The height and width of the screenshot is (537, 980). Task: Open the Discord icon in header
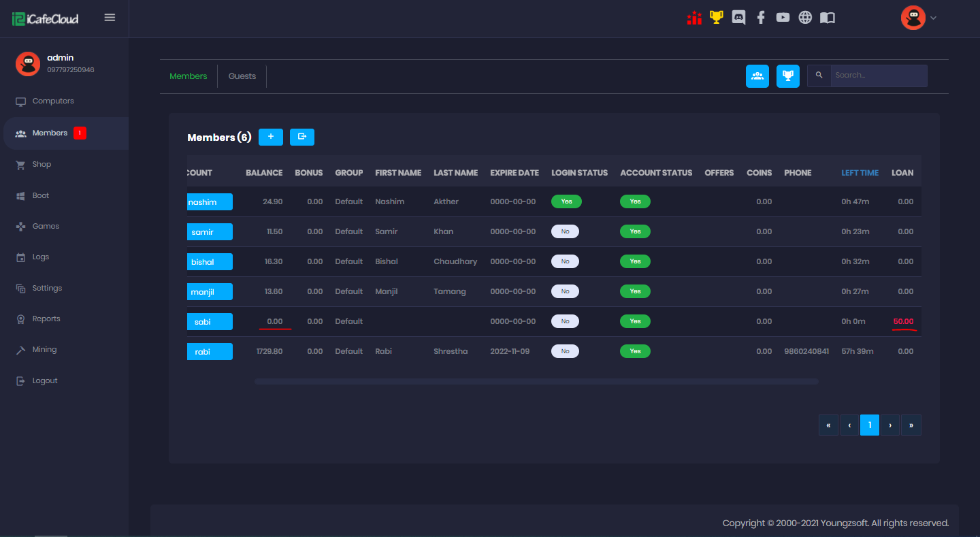738,18
